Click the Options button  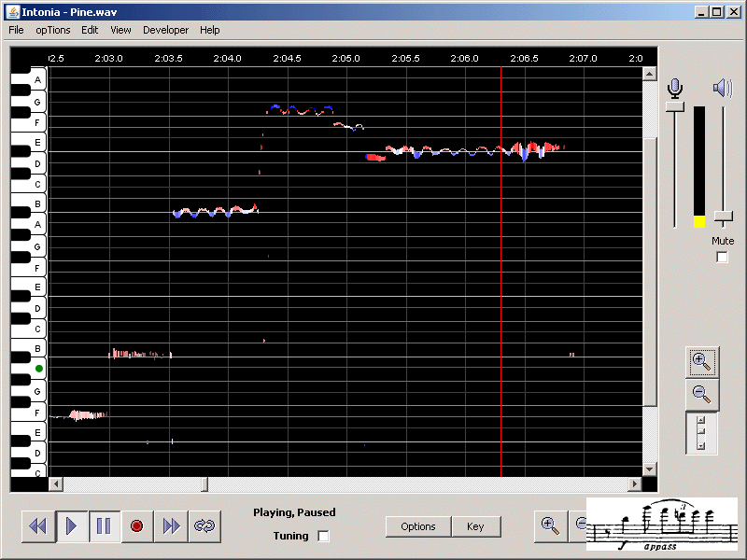pyautogui.click(x=417, y=526)
